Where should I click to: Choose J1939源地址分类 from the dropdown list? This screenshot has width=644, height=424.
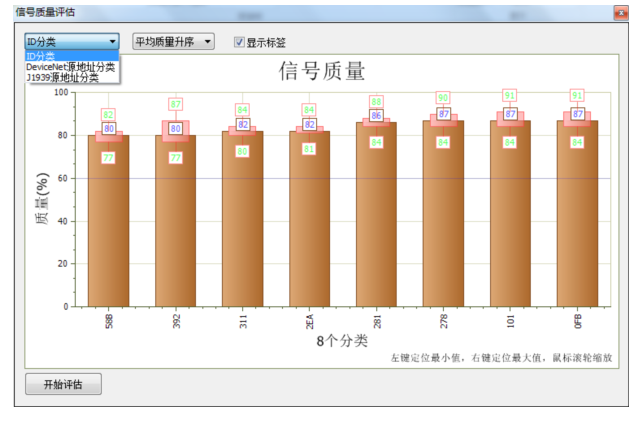[x=72, y=78]
